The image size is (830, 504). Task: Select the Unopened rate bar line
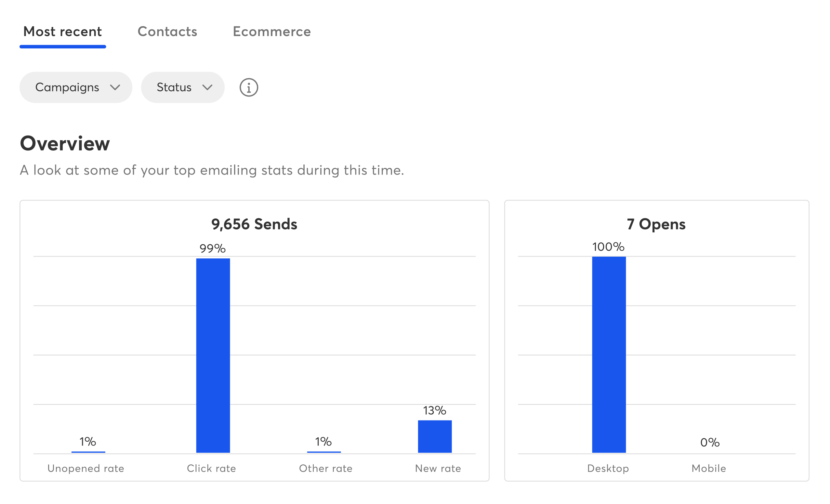tap(88, 452)
